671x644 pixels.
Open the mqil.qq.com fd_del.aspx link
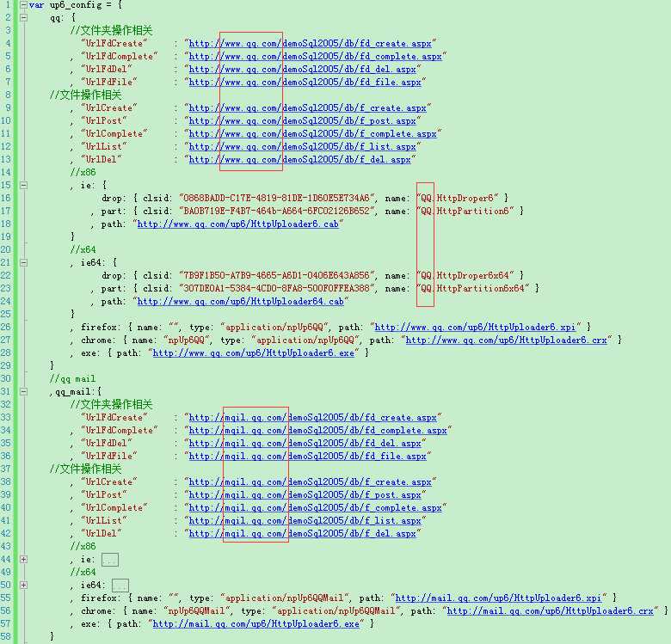point(305,443)
